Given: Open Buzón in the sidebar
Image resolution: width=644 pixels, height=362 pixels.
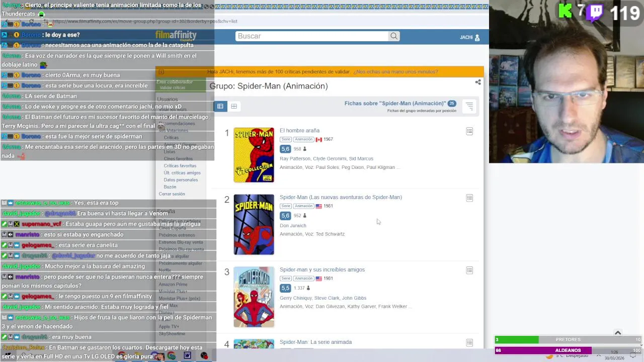Looking at the screenshot, I should 170,187.
